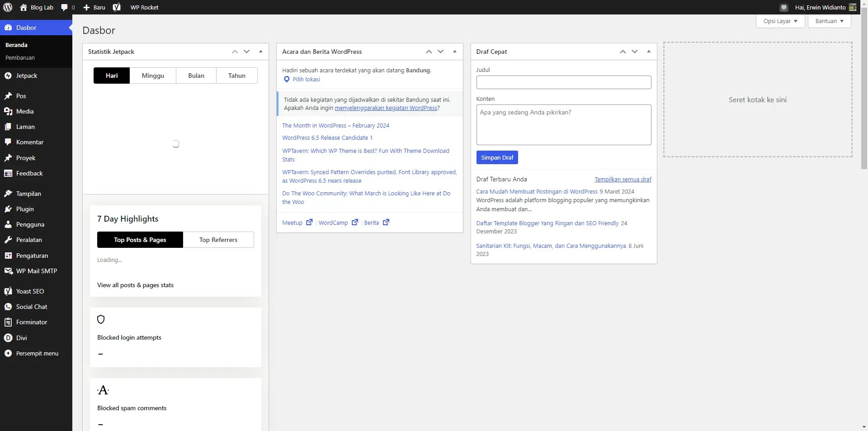868x431 pixels.
Task: Open draft Cara Mudah Membuat Postingan di WordPress
Action: pyautogui.click(x=537, y=191)
